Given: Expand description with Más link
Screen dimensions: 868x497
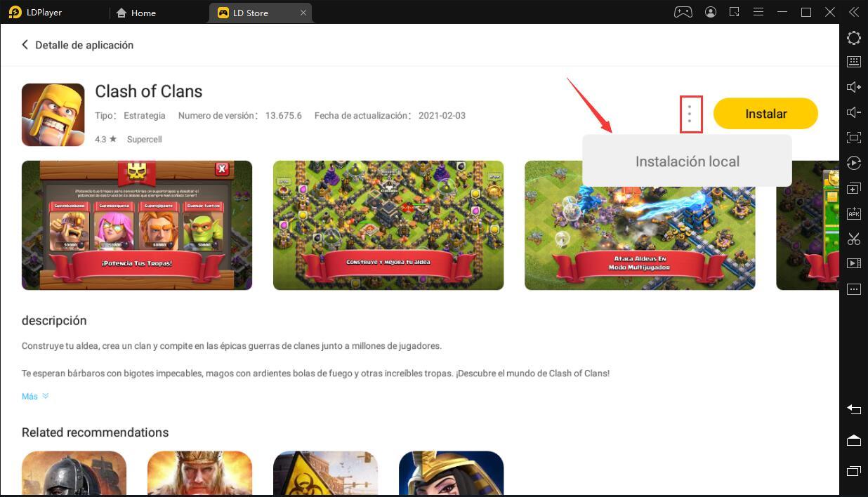Looking at the screenshot, I should [x=35, y=397].
